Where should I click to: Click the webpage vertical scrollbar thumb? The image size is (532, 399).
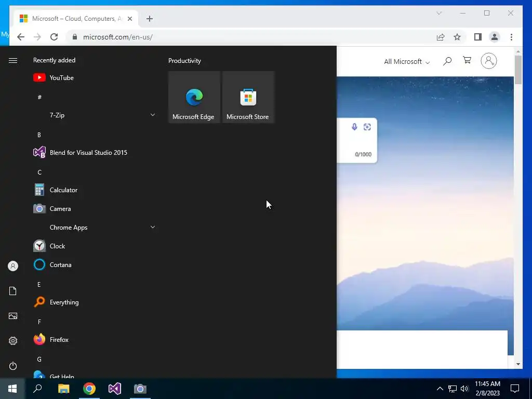point(518,70)
